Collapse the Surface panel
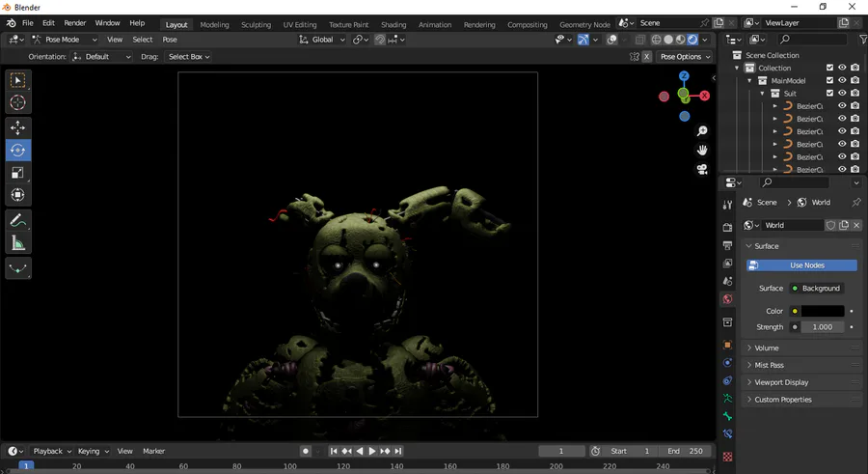This screenshot has width=868, height=474. click(x=801, y=246)
